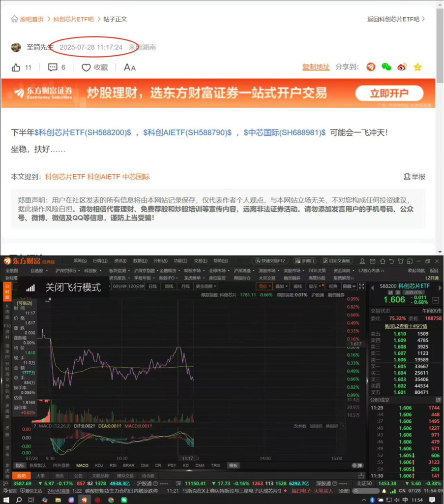Open the 更多周期 period dropdown

click(206, 286)
